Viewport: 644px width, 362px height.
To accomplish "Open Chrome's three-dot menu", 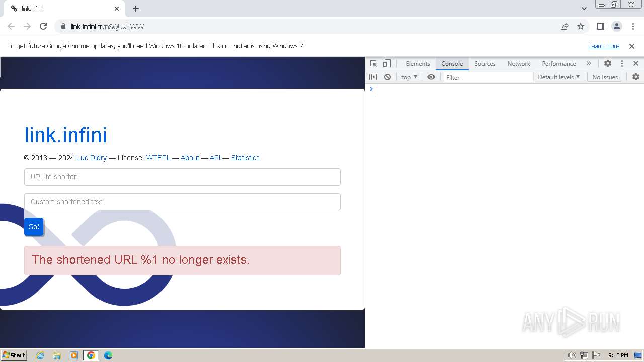I will click(632, 26).
